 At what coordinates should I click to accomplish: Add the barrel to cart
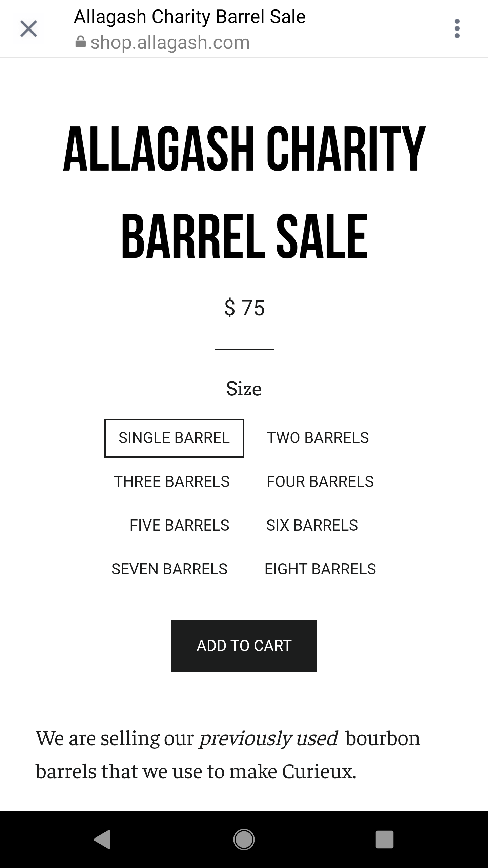coord(244,646)
